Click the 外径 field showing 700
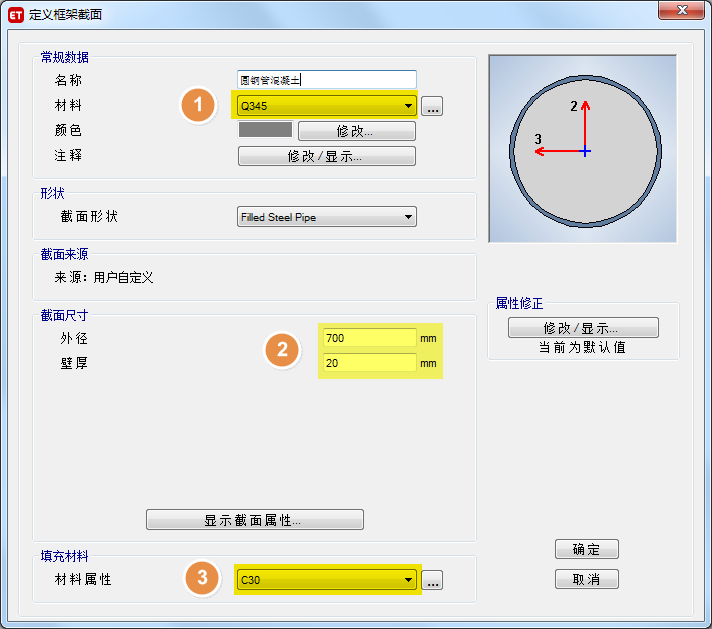This screenshot has width=712, height=629. pos(368,338)
